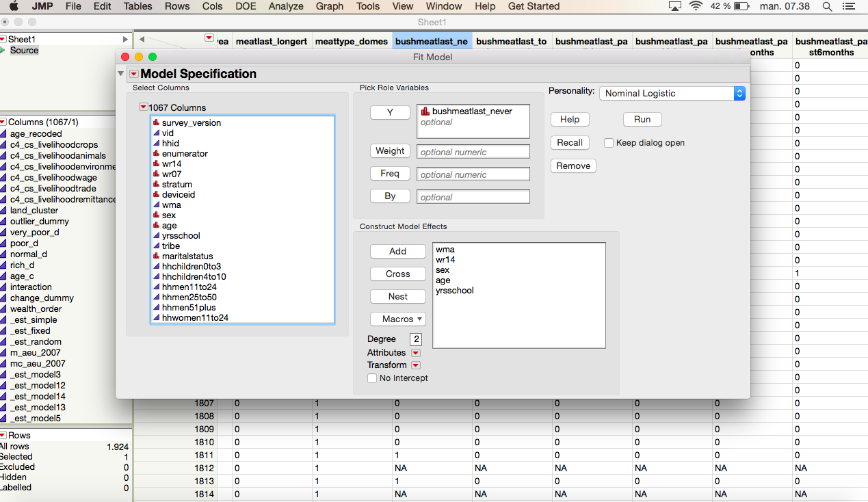
Task: Open the Analyze menu
Action: point(285,6)
